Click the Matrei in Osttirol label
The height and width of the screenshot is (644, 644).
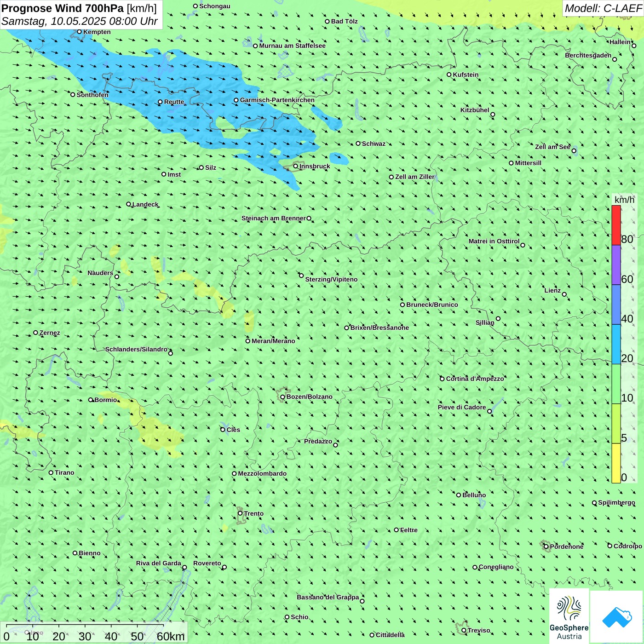pyautogui.click(x=494, y=241)
